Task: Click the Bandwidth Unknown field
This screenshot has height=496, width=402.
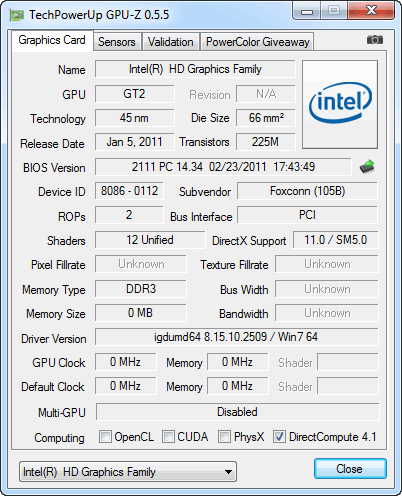Action: 327,313
